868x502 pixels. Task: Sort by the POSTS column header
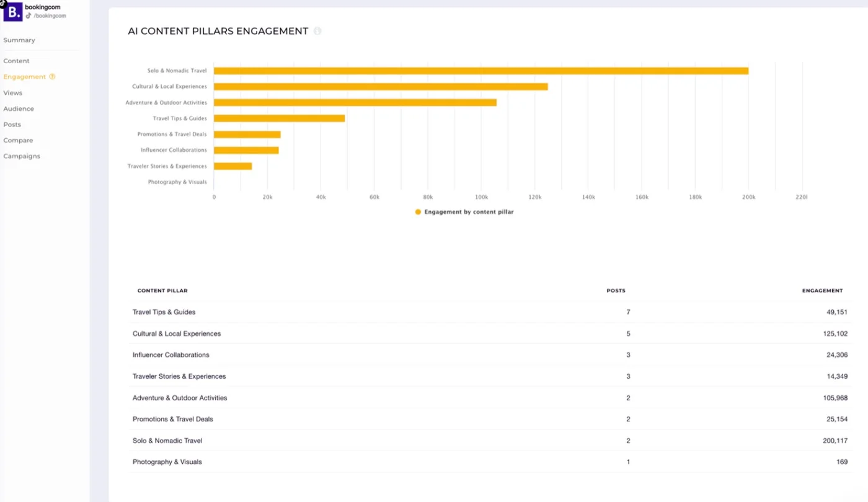point(616,291)
